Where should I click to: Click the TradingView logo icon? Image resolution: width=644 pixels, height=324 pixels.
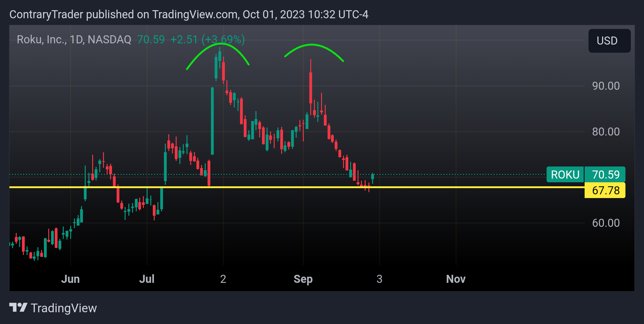(18, 308)
